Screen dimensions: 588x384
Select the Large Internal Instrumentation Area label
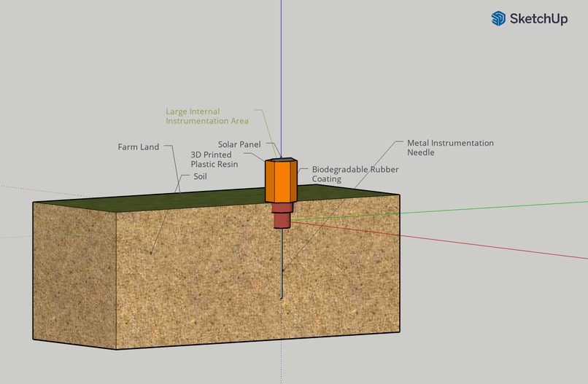(x=207, y=116)
